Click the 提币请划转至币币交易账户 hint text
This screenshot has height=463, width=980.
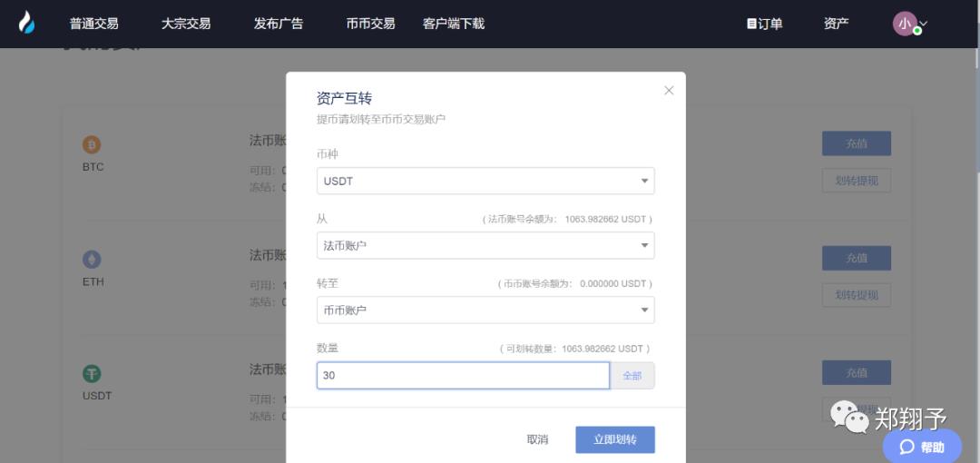click(x=381, y=119)
